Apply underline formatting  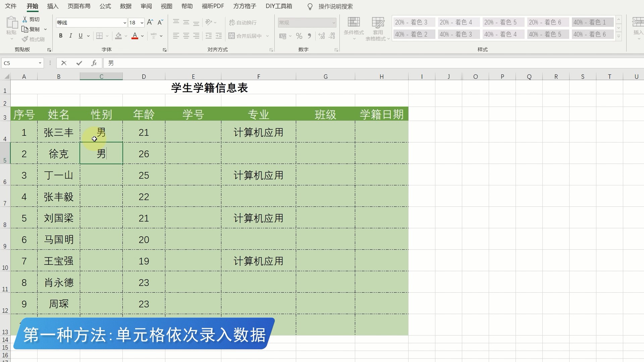(80, 36)
